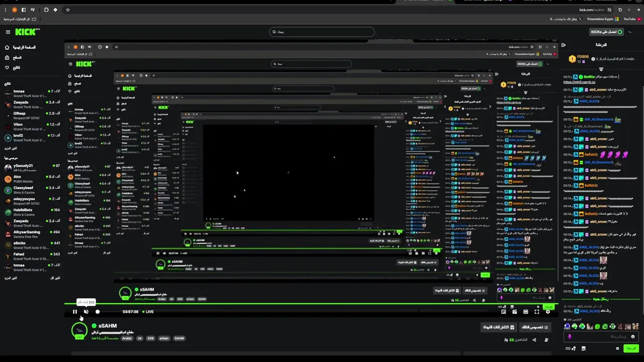Open the channel user options icon
Image resolution: width=644 pixels, height=362 pixels.
(x=546, y=340)
